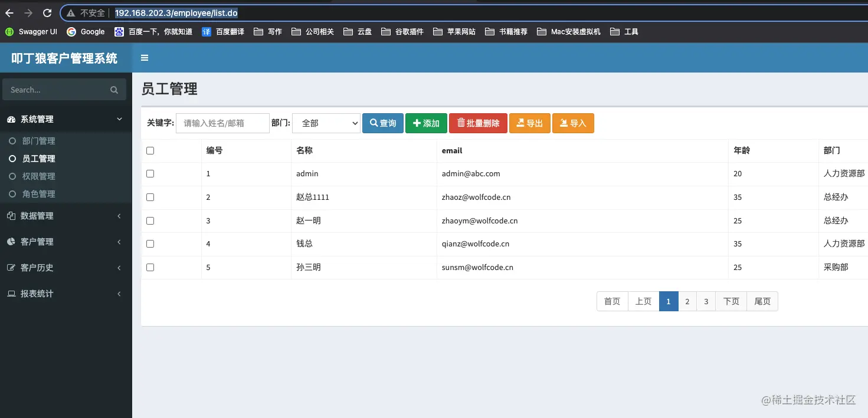The width and height of the screenshot is (868, 418).
Task: Click email cell sunsm@wolfcode.cn
Action: tap(477, 268)
